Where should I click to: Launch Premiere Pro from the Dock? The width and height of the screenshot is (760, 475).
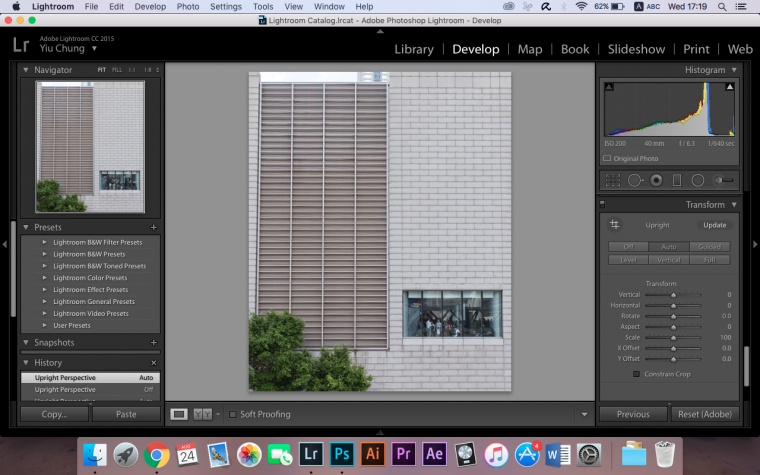(403, 454)
